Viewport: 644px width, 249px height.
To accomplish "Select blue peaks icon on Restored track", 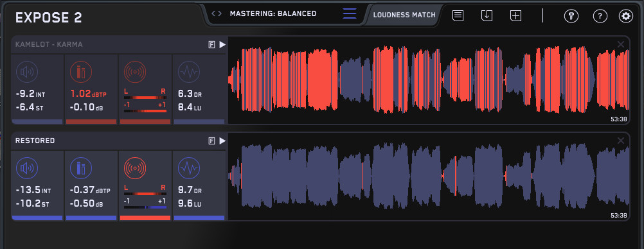I will [x=81, y=168].
